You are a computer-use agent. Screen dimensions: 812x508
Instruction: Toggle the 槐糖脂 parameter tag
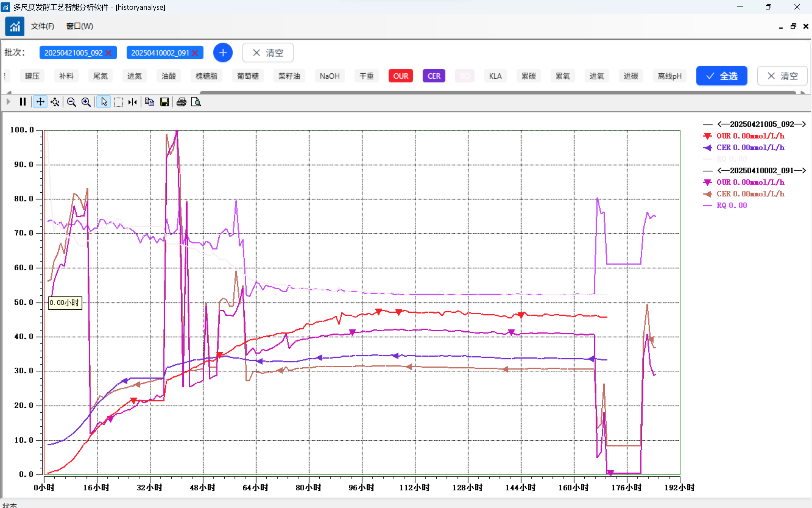coord(206,76)
